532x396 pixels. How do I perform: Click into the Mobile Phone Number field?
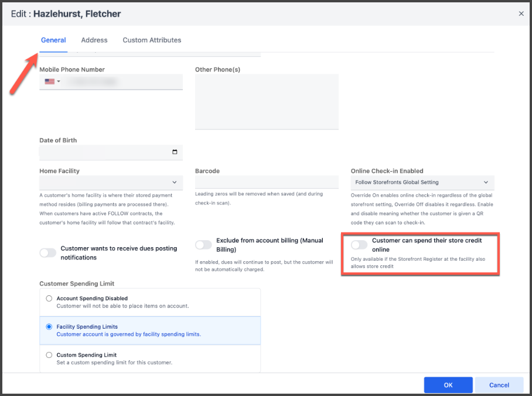click(x=122, y=81)
